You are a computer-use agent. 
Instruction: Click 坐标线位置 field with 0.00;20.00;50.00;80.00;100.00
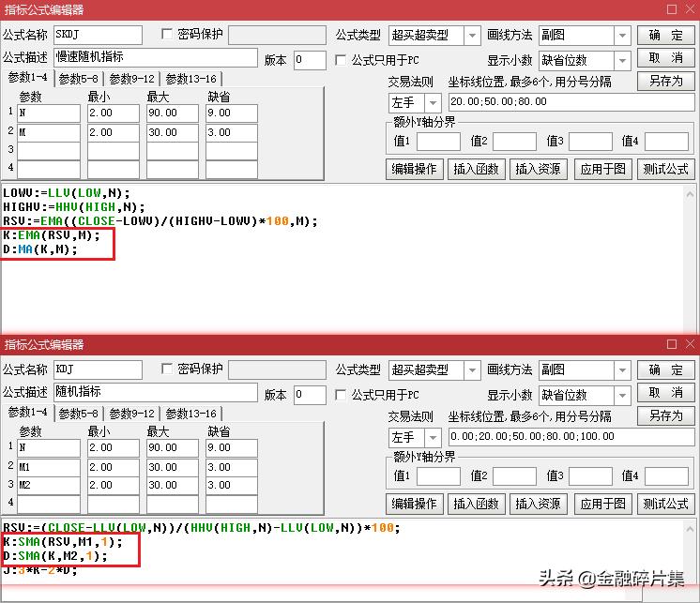(571, 437)
